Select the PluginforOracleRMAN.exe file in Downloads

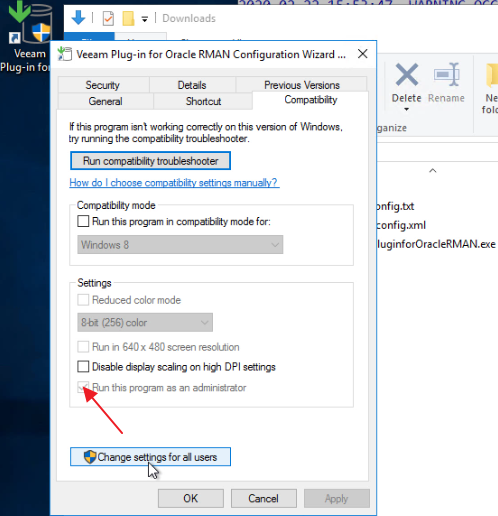coord(437,244)
